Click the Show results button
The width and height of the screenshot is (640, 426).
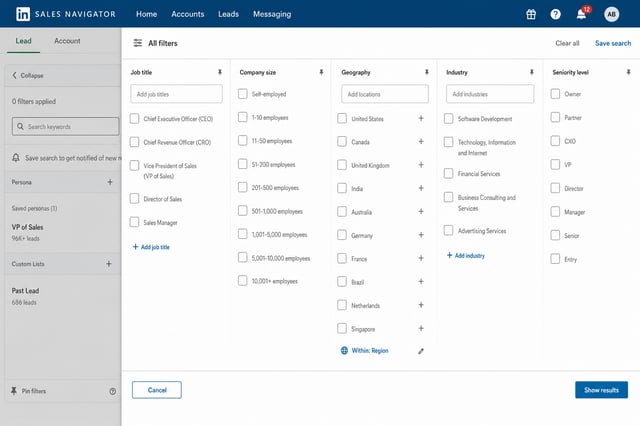coord(602,390)
